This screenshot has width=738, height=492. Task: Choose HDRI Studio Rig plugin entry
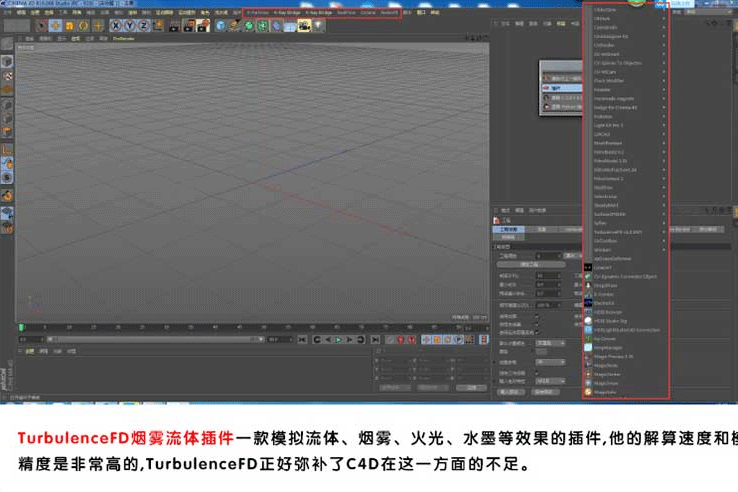627,321
